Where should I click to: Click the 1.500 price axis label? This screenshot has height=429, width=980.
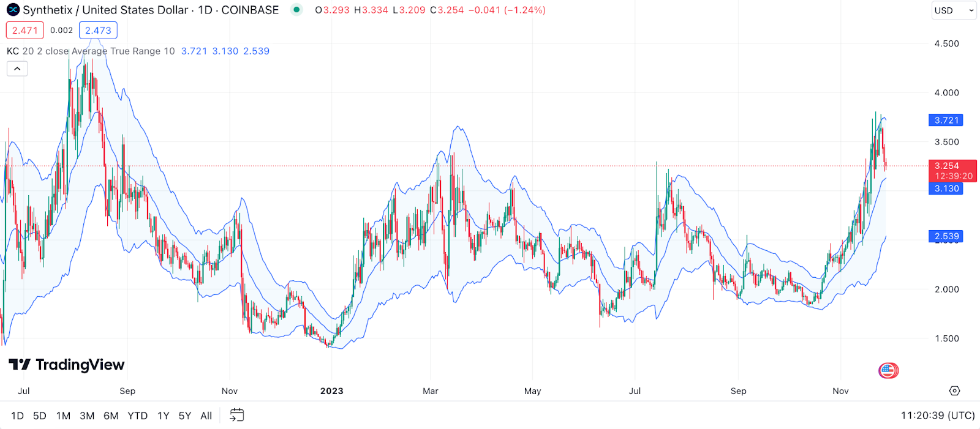coord(947,338)
